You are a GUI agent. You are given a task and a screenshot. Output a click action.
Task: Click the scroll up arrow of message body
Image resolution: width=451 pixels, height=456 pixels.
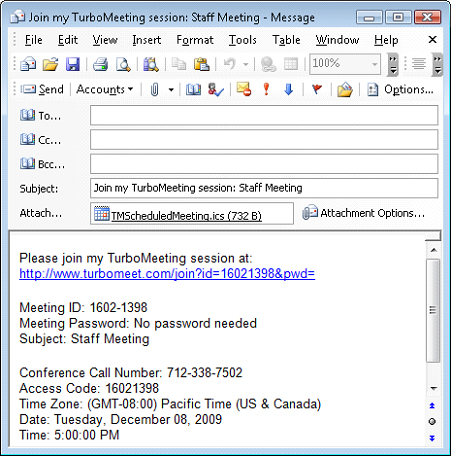coord(433,250)
